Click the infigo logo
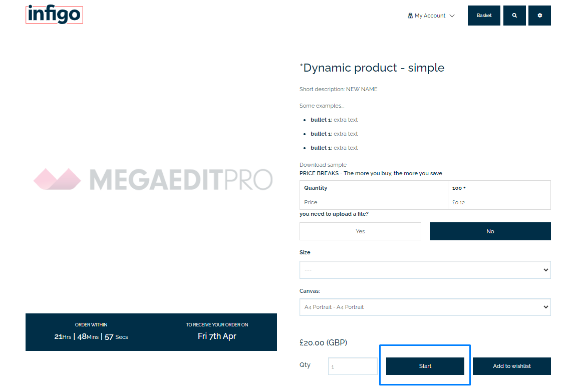Image resolution: width=571 pixels, height=392 pixels. click(54, 15)
